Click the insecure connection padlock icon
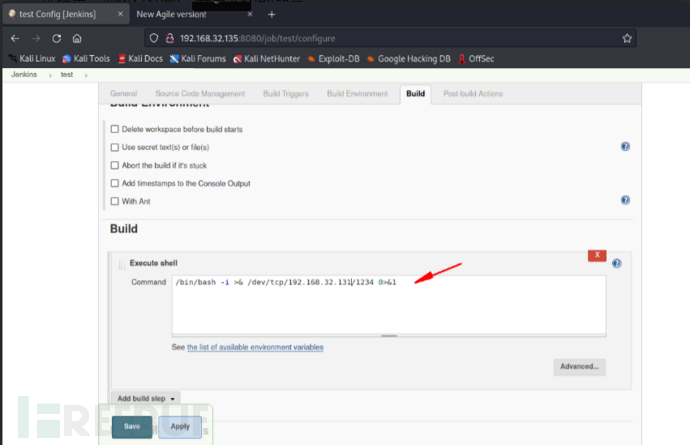This screenshot has width=690, height=445. [169, 38]
